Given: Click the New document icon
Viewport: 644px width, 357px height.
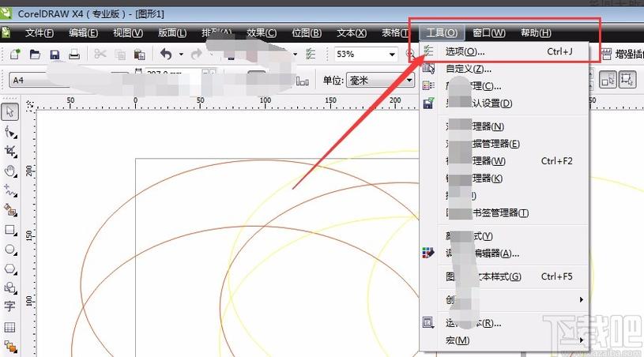Looking at the screenshot, I should 15,54.
